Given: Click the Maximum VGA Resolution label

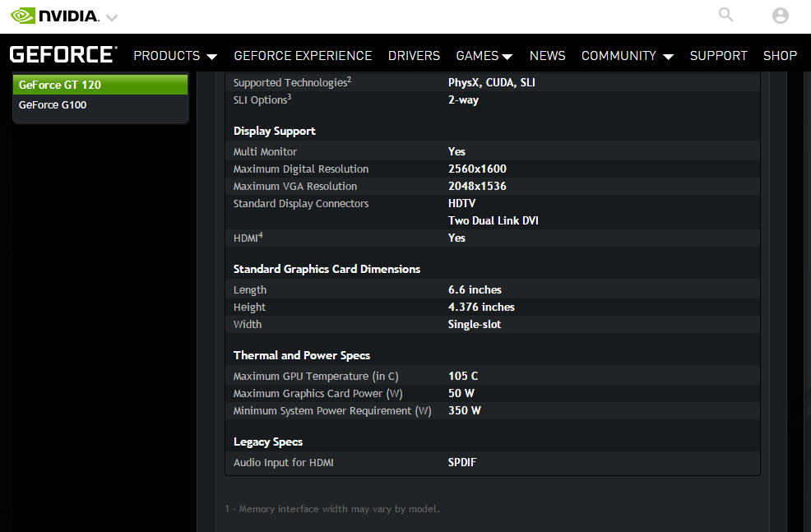Looking at the screenshot, I should click(x=294, y=186).
